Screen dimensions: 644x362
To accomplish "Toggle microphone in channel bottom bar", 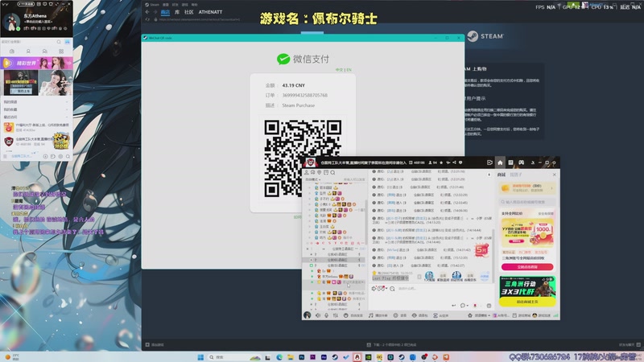I will [x=327, y=315].
